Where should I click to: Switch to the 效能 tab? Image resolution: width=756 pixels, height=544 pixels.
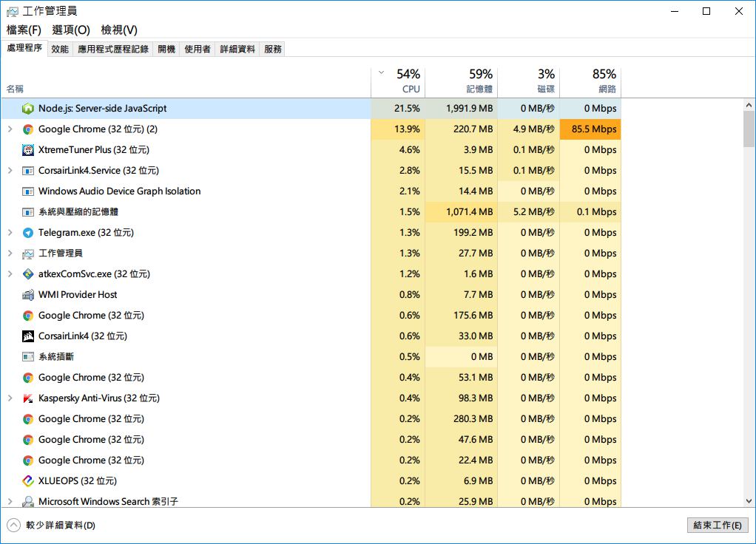[x=60, y=49]
